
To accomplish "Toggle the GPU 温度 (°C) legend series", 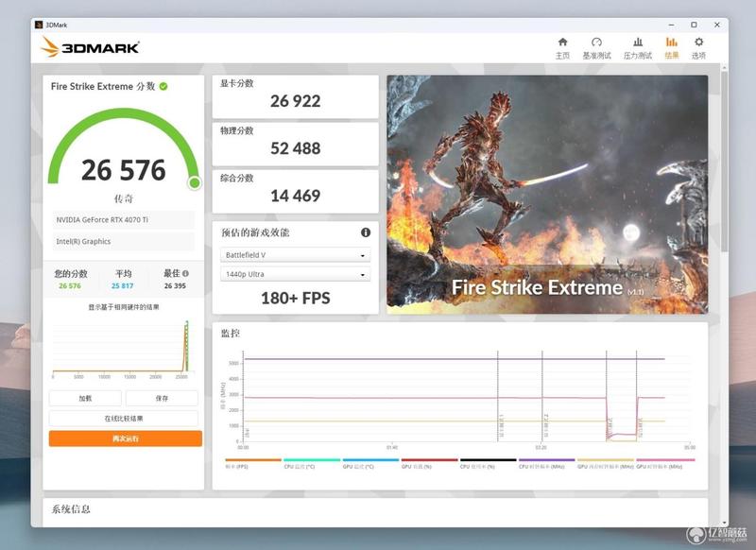I will tap(370, 464).
